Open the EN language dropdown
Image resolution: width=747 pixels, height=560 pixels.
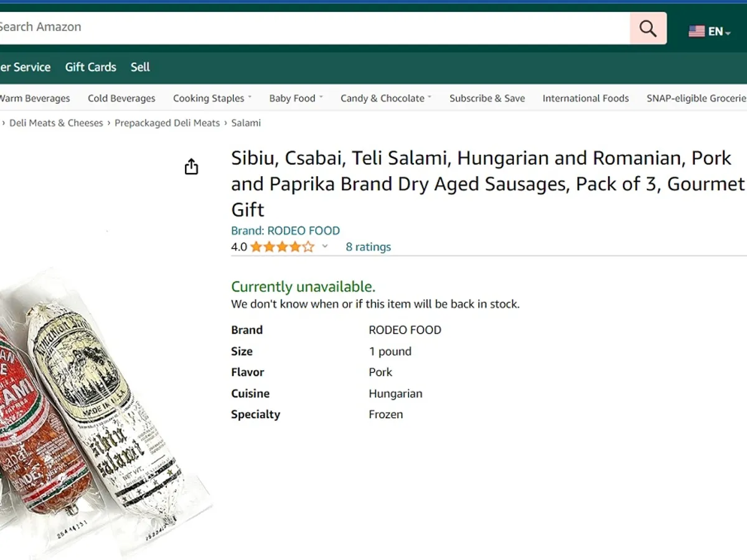pyautogui.click(x=719, y=32)
